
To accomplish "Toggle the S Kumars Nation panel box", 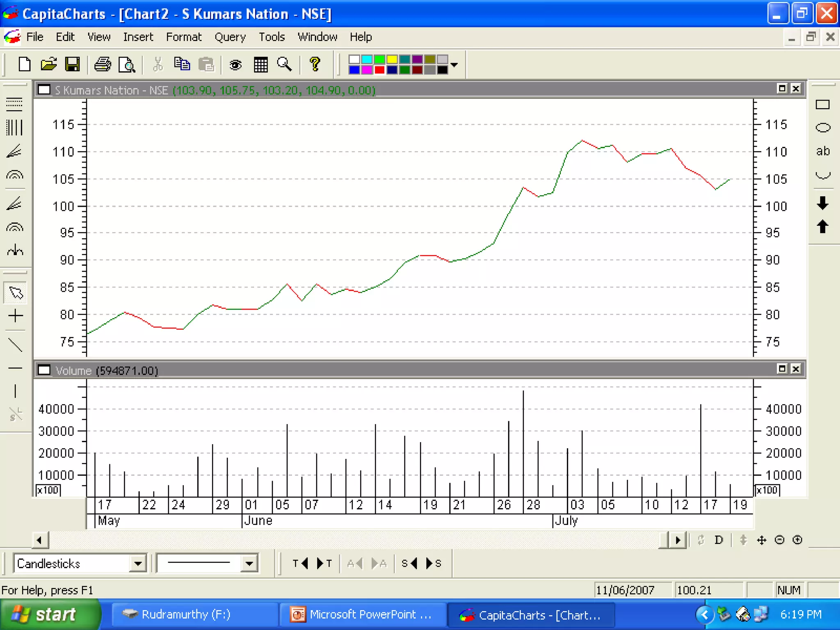I will click(44, 90).
